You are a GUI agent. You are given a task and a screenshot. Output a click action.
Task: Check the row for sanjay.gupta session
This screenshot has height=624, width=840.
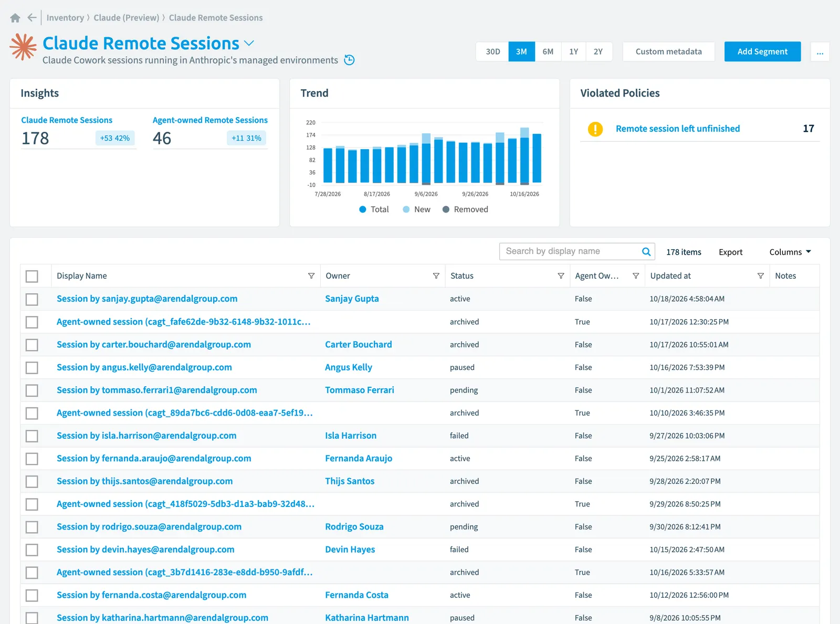32,299
